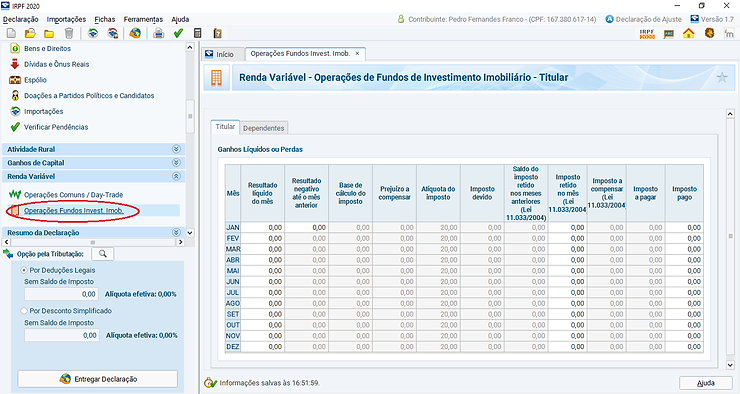The width and height of the screenshot is (740, 394).
Task: Click the JUN month row label
Action: click(x=233, y=282)
